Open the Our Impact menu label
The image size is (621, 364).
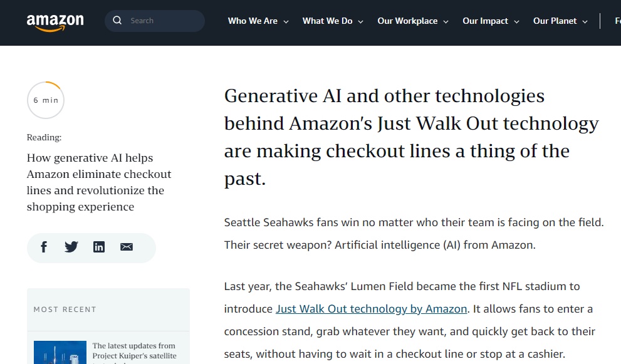[x=485, y=21]
